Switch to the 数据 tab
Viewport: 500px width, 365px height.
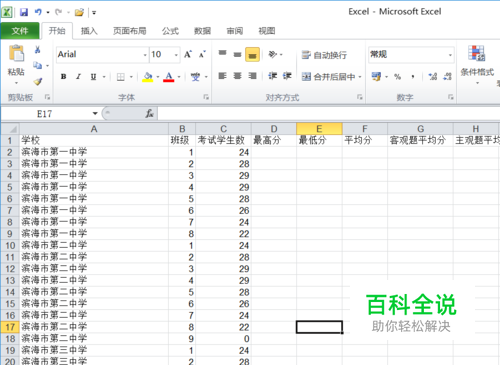[x=202, y=31]
